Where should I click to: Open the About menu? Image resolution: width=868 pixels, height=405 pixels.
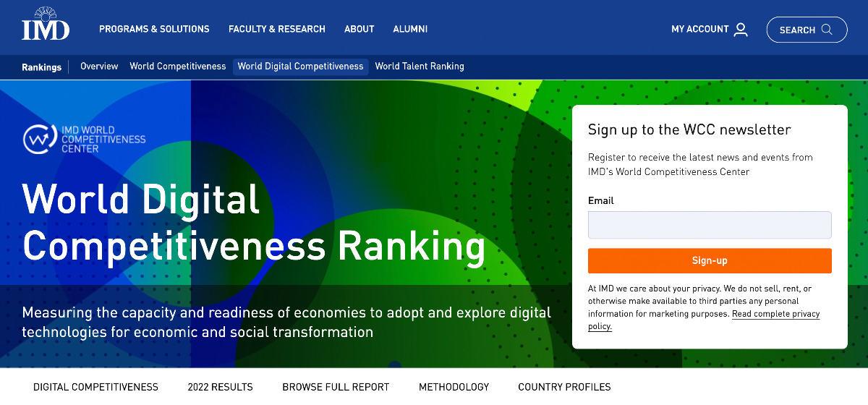(x=359, y=30)
